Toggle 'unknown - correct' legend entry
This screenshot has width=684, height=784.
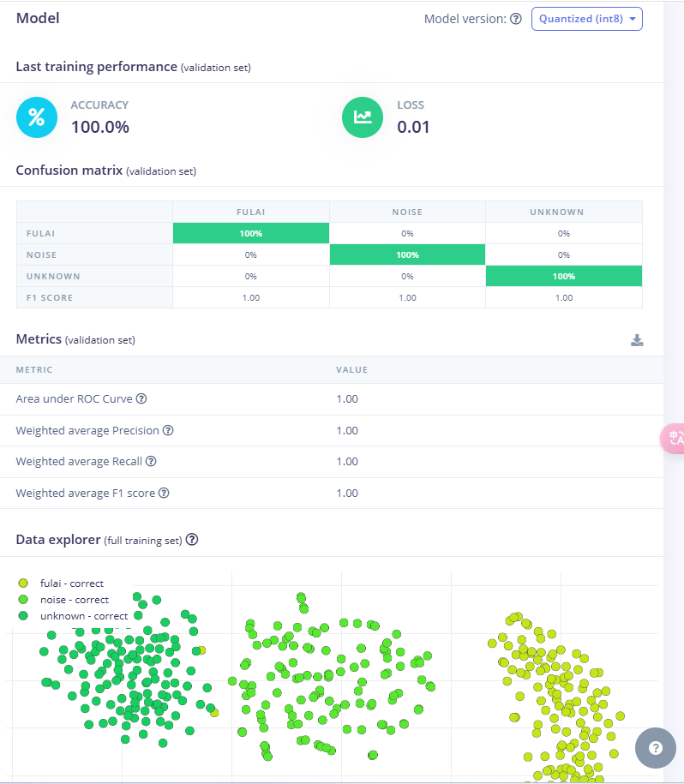pos(83,616)
